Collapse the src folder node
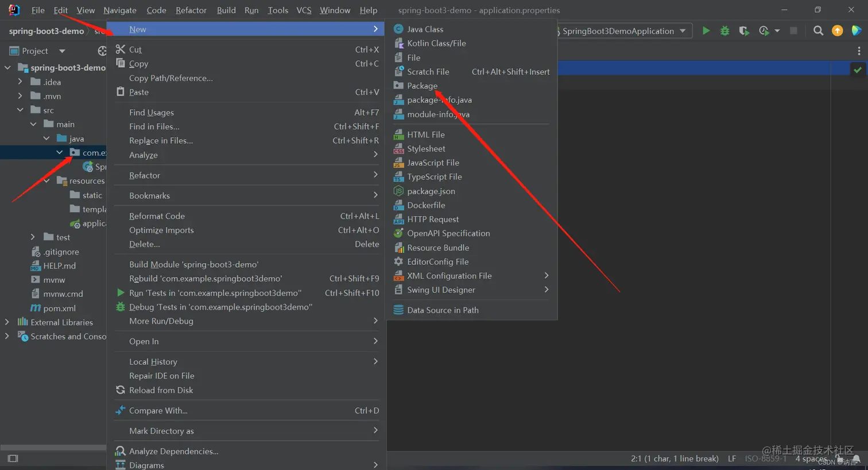 click(x=20, y=110)
